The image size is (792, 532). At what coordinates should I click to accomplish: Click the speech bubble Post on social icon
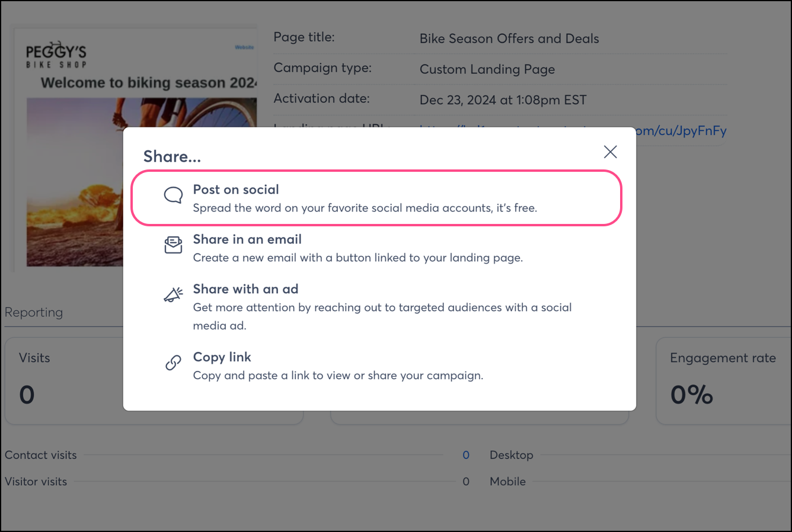(173, 196)
